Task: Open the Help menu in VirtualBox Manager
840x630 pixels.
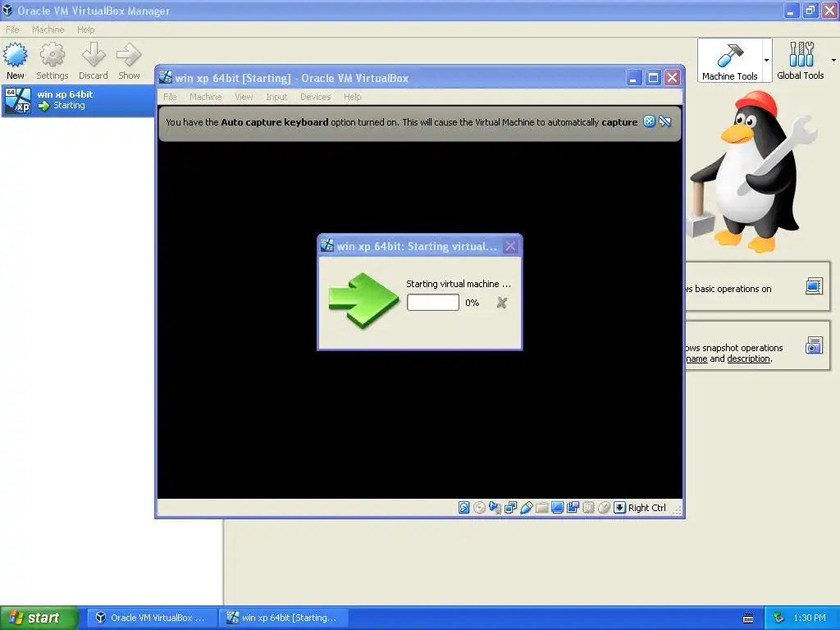Action: click(85, 30)
